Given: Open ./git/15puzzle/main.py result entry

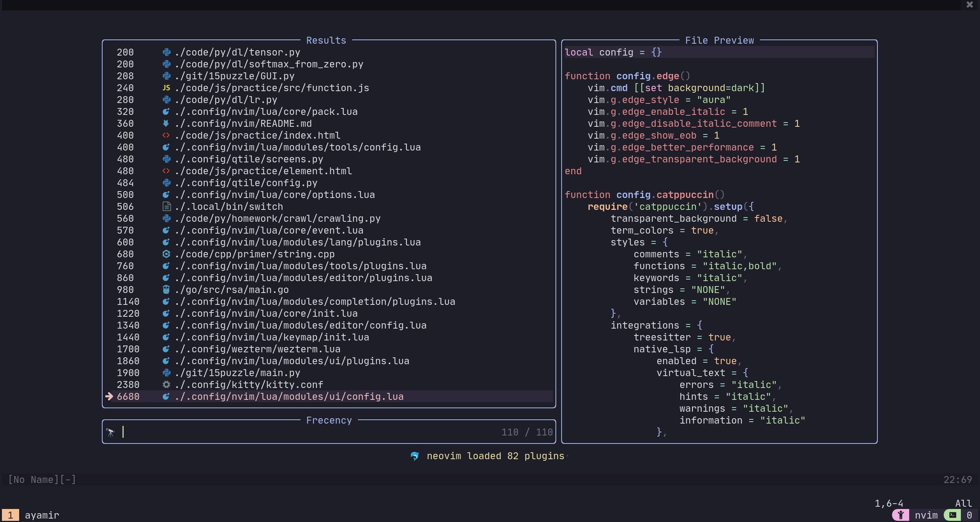Looking at the screenshot, I should [x=237, y=373].
